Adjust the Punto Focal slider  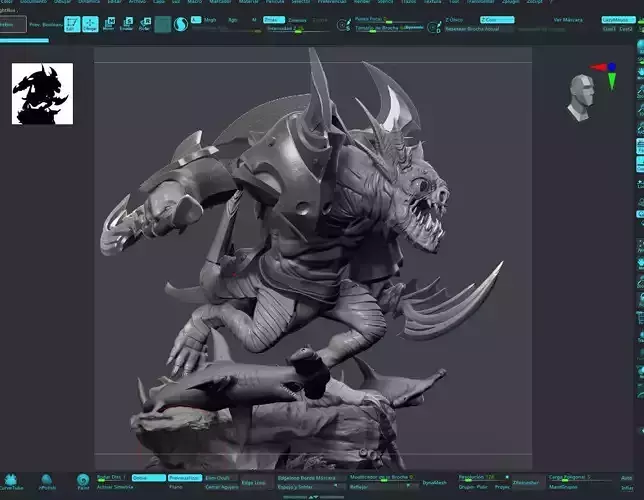click(388, 19)
